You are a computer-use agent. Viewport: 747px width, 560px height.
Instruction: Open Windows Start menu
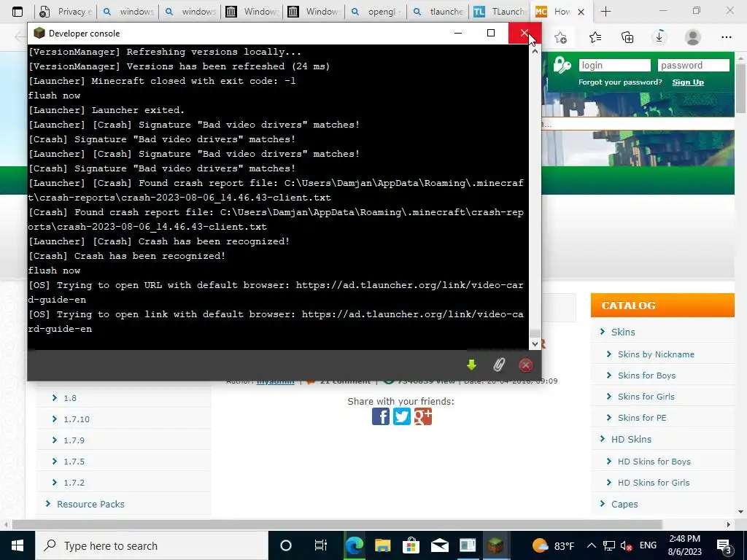point(18,545)
